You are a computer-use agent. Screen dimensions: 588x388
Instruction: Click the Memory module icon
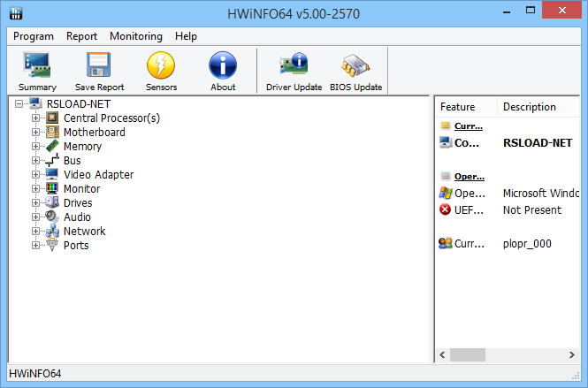point(52,146)
